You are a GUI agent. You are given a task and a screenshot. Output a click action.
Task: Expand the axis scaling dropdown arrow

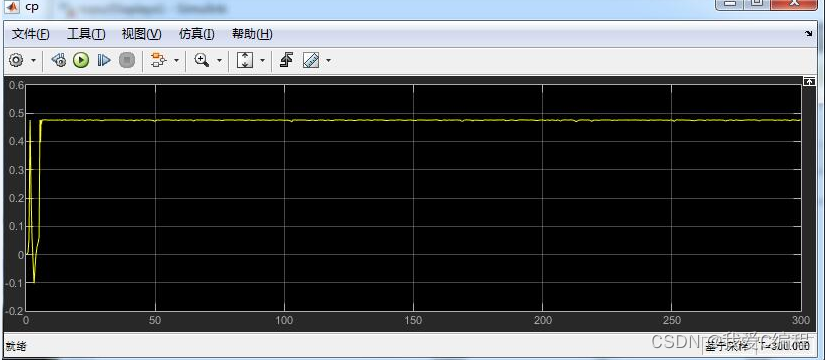pos(262,61)
